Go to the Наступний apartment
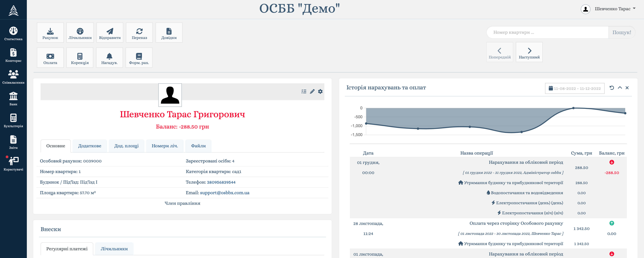Screen dimensions: 644x258 tap(529, 52)
